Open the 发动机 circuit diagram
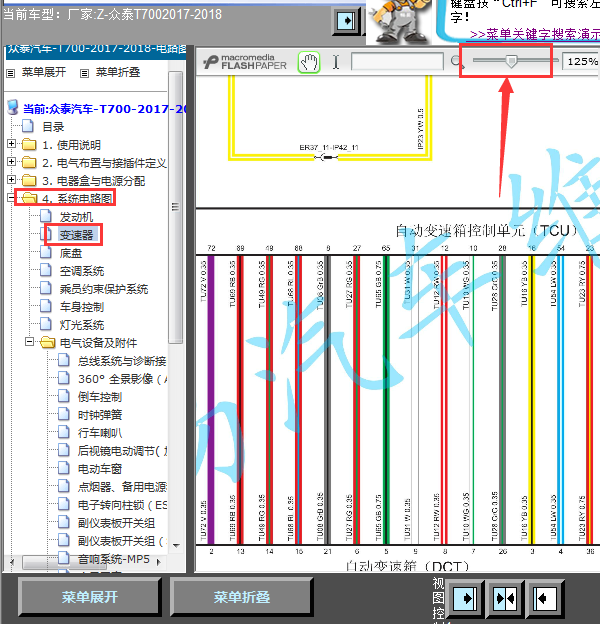This screenshot has height=624, width=600. point(76,217)
